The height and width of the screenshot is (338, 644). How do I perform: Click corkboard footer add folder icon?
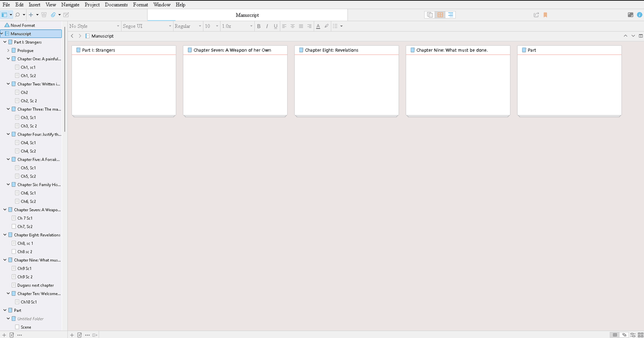pyautogui.click(x=80, y=335)
